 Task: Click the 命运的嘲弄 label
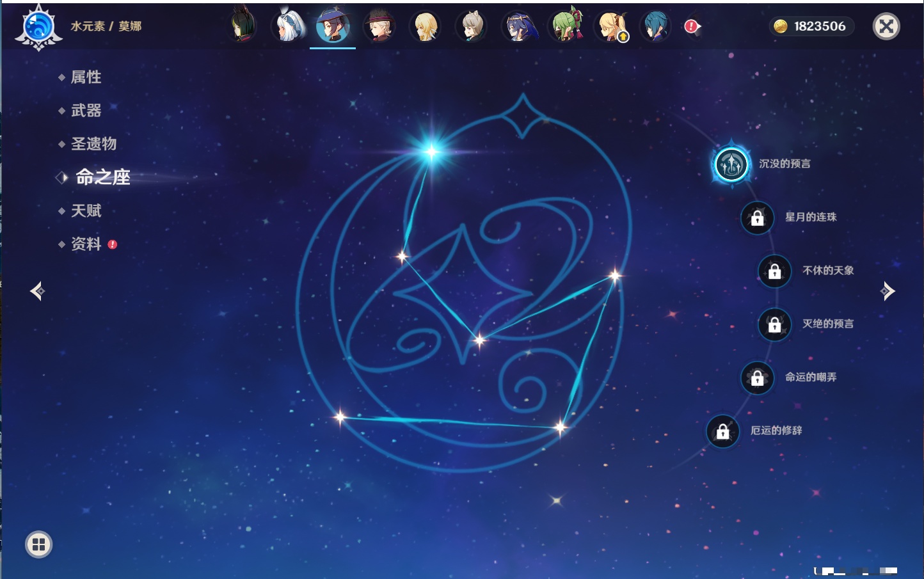[x=811, y=377]
